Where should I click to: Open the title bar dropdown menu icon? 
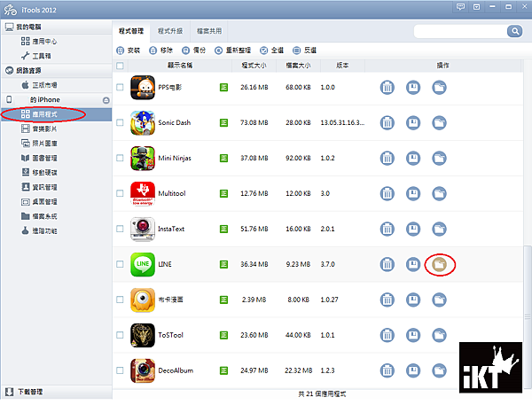(x=476, y=7)
